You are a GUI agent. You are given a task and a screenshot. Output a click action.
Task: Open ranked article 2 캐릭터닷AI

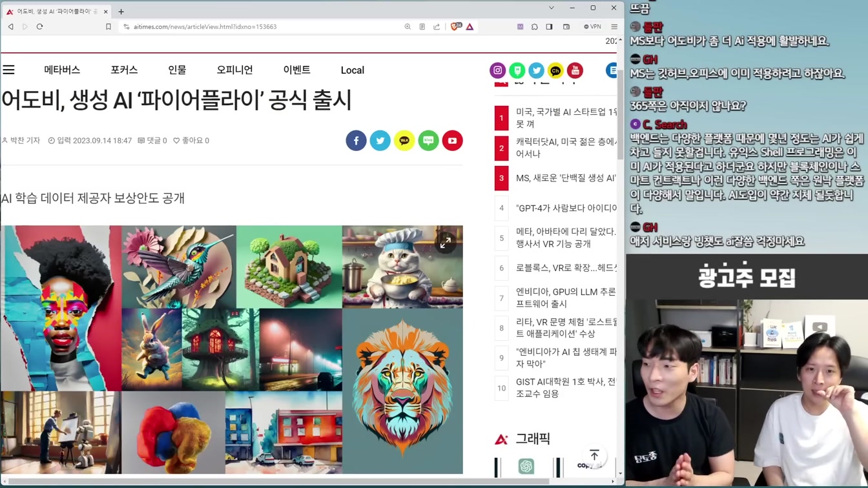[566, 148]
